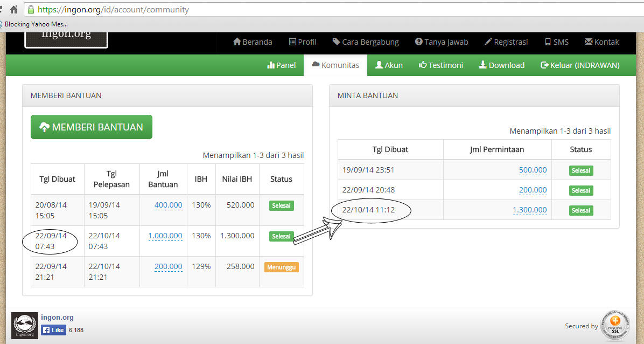This screenshot has height=344, width=644.
Task: Click the Nilai IBH column header
Action: coord(237,179)
